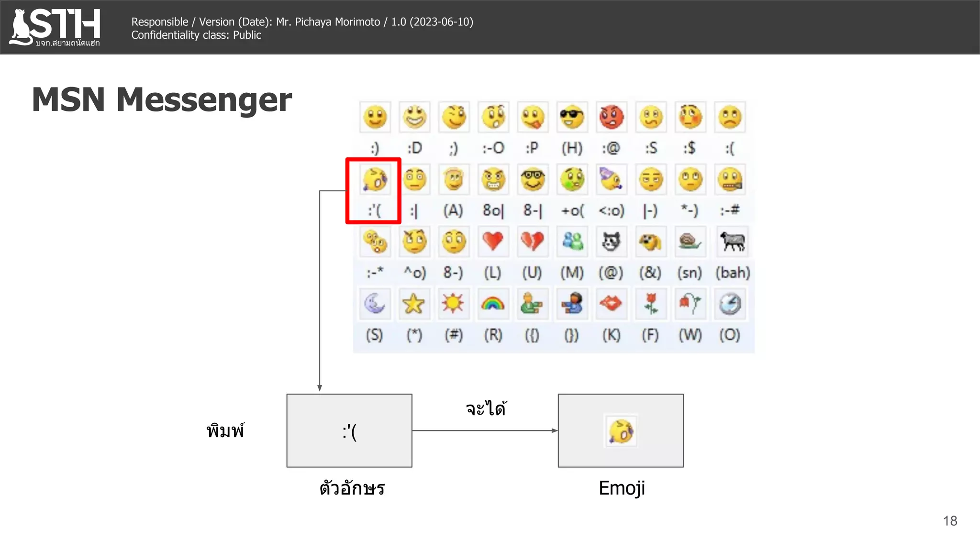Select the sleeping moon (S) emoticon
Viewport: 980px width, 551px height.
pyautogui.click(x=375, y=304)
